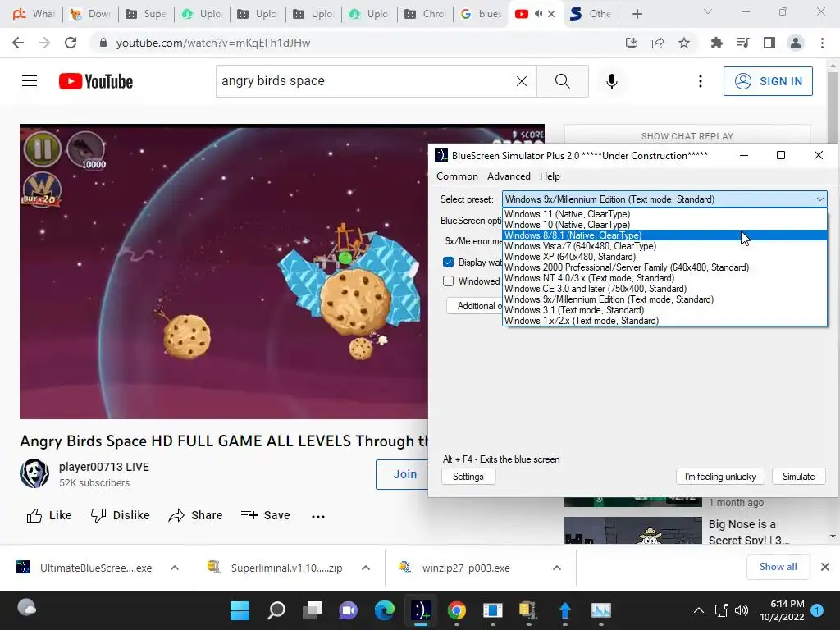
Task: Open player00713 LIVE channel avatar
Action: 34,473
